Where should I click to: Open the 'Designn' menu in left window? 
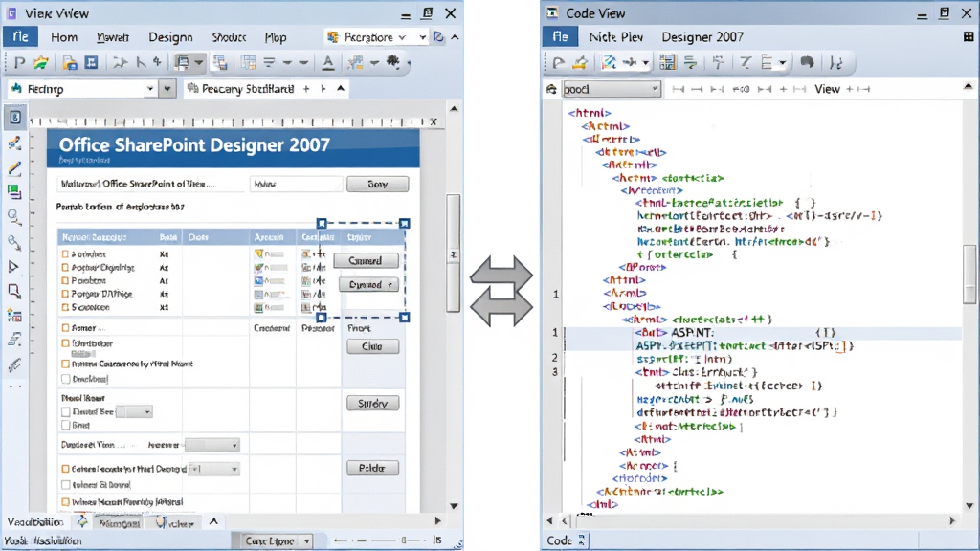[170, 37]
